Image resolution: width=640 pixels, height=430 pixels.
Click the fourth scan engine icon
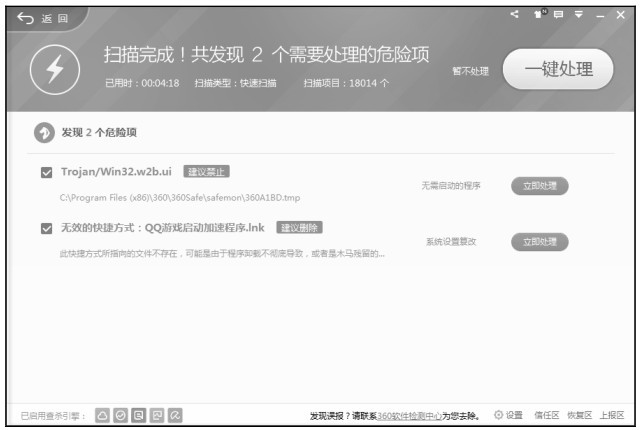[x=157, y=416]
